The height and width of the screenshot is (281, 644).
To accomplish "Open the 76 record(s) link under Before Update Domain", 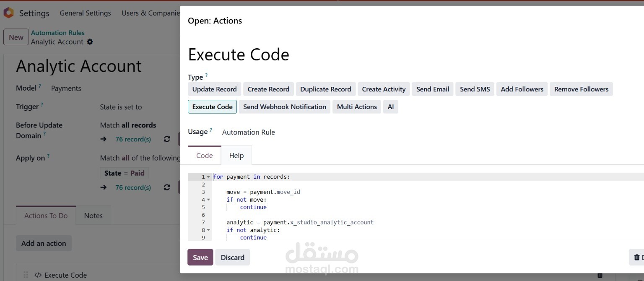I will (133, 139).
